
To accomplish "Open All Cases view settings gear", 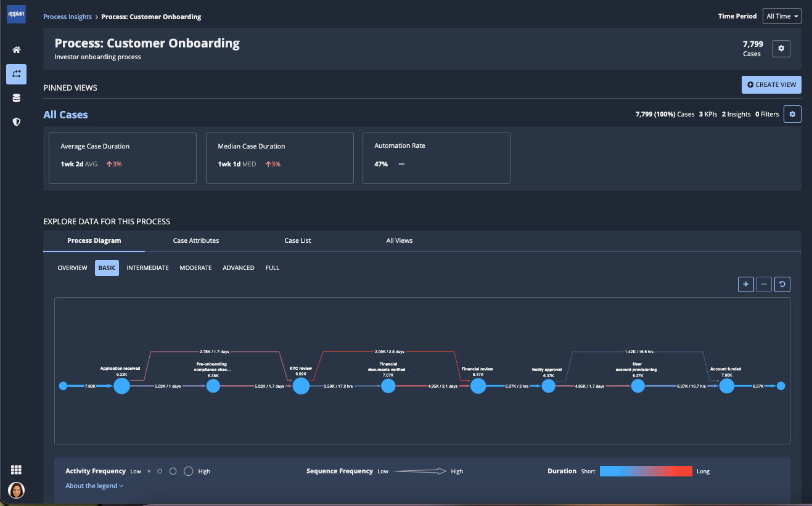I will [x=792, y=114].
